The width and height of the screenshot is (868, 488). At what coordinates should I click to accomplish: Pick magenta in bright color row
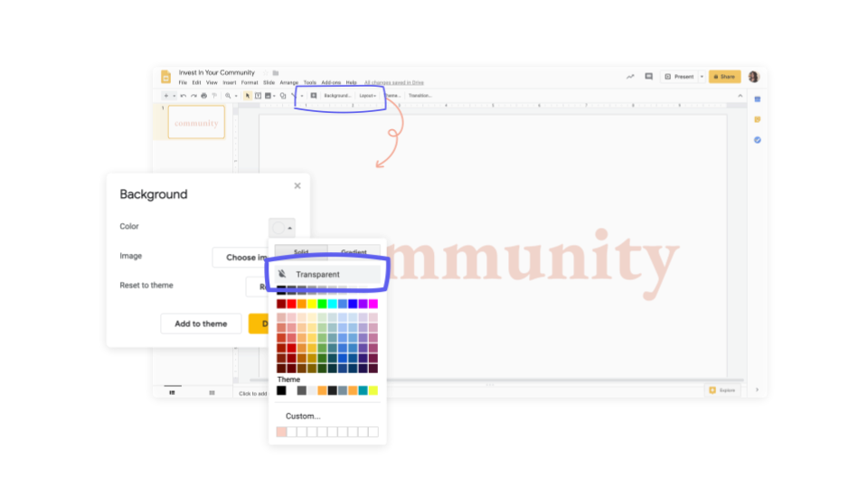click(x=373, y=304)
